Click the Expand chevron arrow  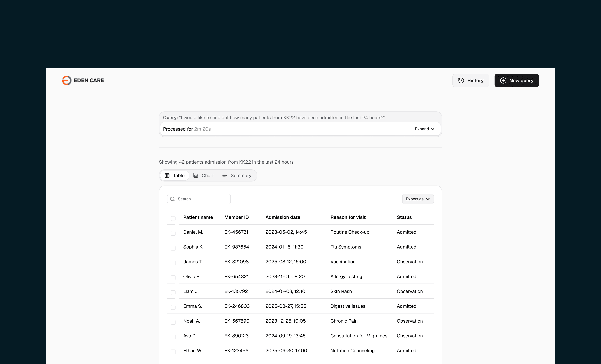point(433,129)
